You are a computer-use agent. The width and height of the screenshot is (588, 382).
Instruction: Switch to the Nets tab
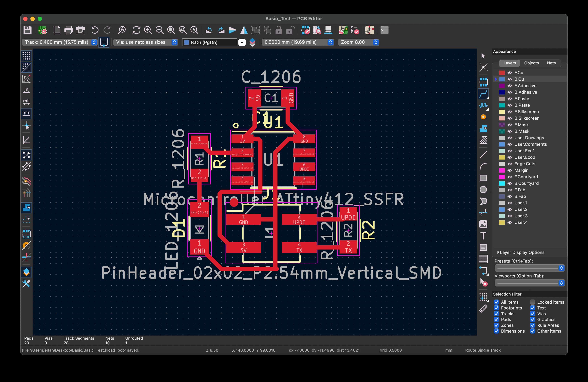pyautogui.click(x=551, y=63)
